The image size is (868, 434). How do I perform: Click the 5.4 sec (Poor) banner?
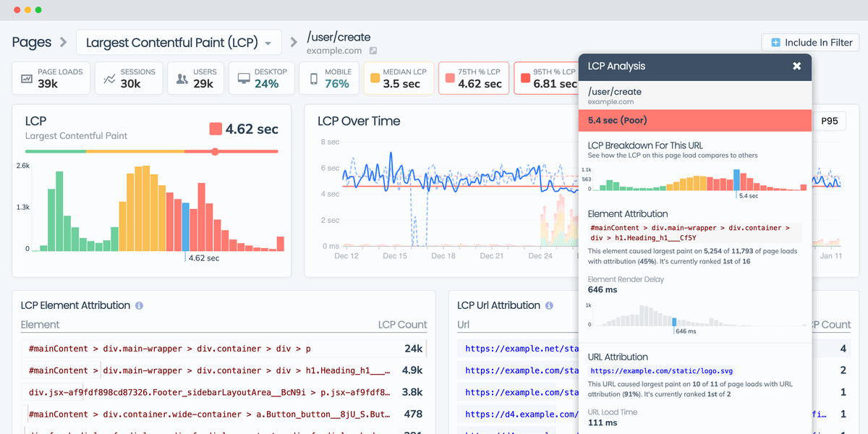(695, 120)
